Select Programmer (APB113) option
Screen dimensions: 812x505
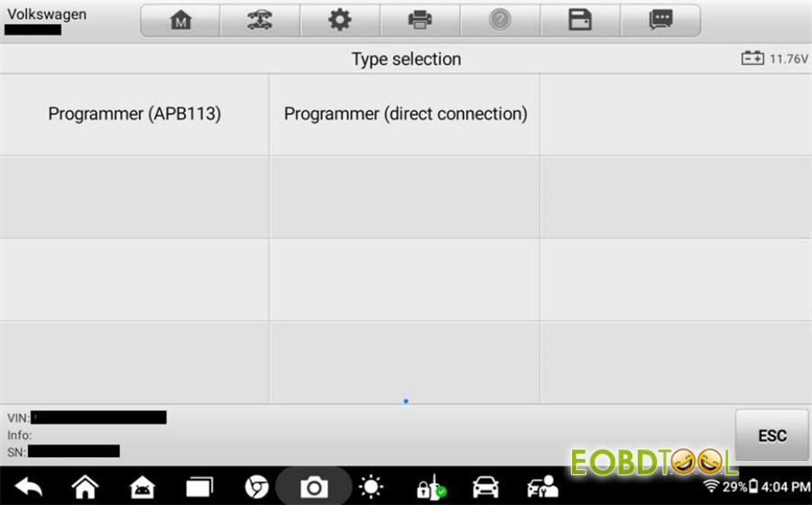(134, 115)
